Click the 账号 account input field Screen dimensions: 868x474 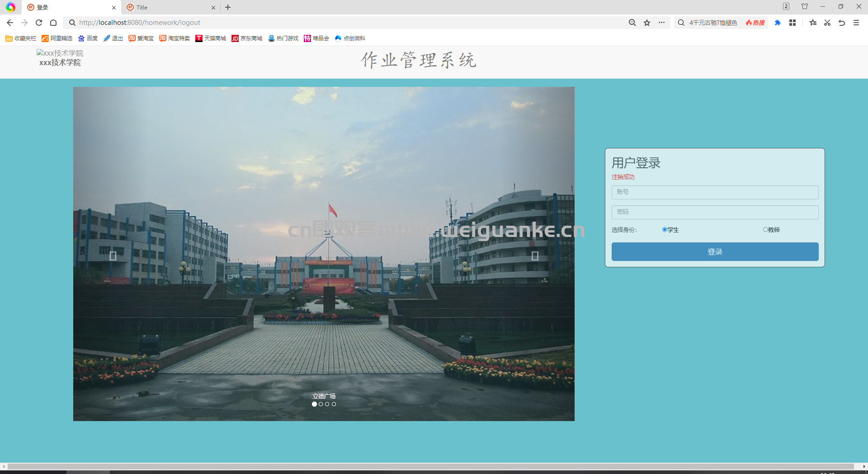pyautogui.click(x=715, y=192)
